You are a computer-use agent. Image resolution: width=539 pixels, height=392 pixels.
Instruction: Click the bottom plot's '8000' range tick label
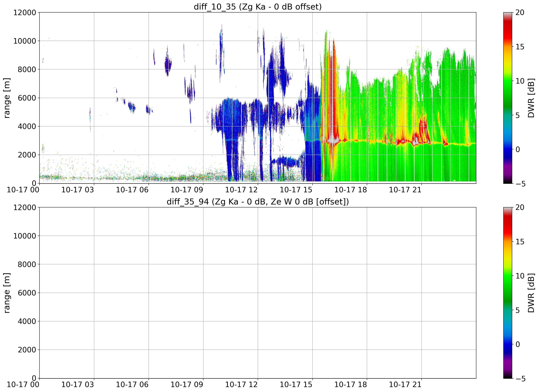coord(27,264)
